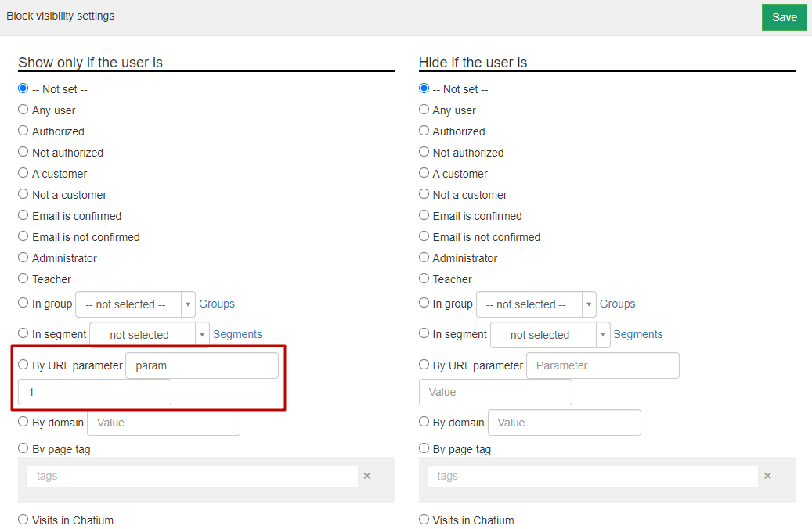Click the domain Value field in Hide if section
This screenshot has width=812, height=529.
(x=565, y=423)
